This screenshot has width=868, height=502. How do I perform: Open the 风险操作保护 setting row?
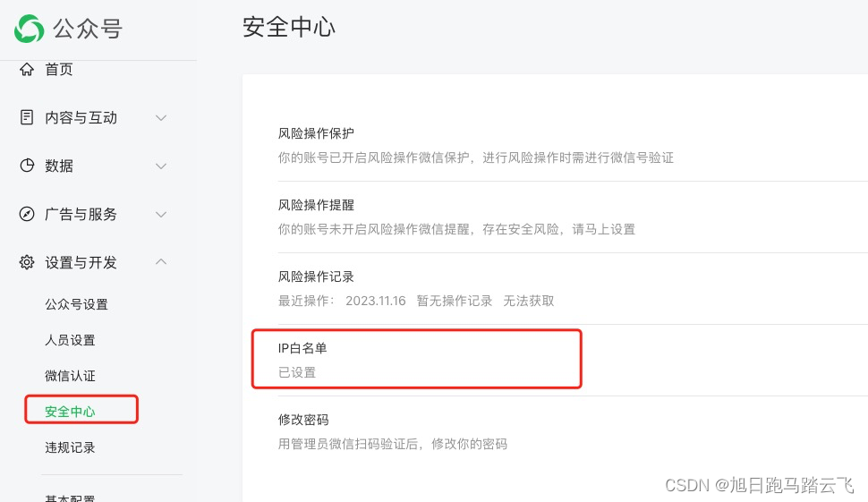pos(573,146)
